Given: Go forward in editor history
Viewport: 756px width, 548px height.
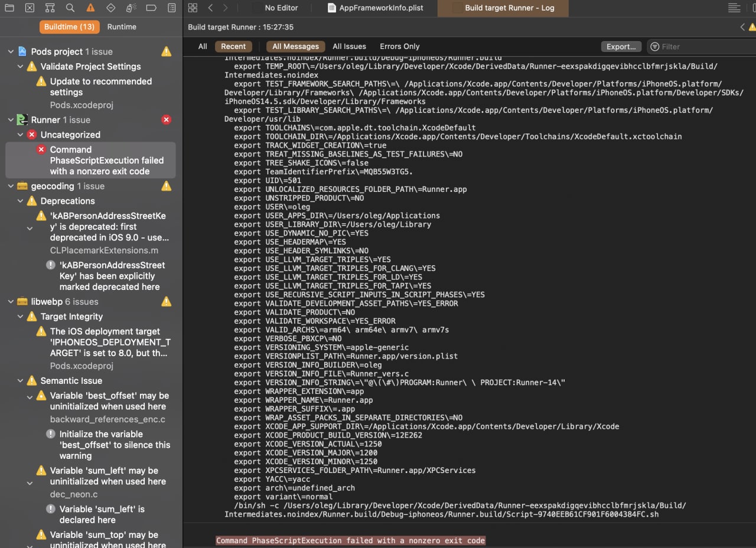Looking at the screenshot, I should (225, 8).
